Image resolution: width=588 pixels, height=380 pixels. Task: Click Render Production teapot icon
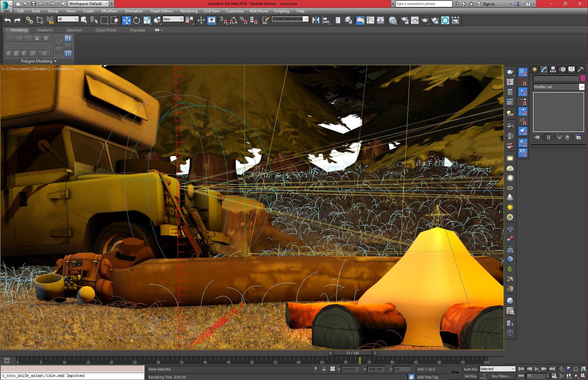[x=425, y=20]
